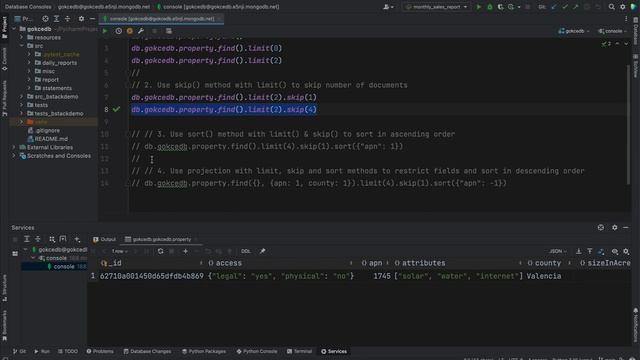Open Terminal tool window tab
This screenshot has height=360, width=640.
point(299,351)
